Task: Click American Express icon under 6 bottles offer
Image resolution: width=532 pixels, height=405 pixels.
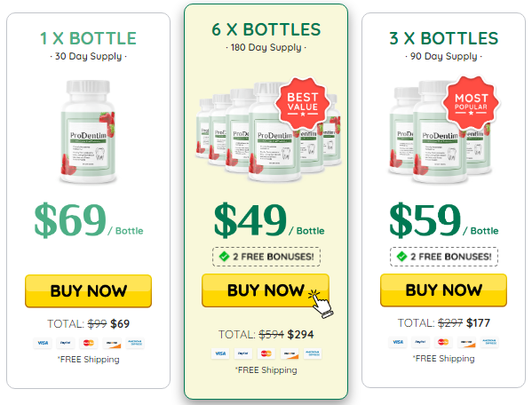Action: click(x=313, y=353)
